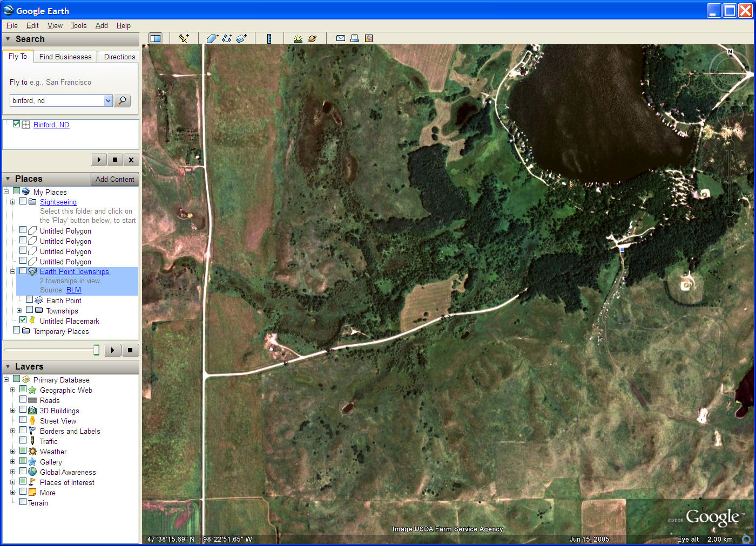Image resolution: width=756 pixels, height=546 pixels.
Task: Expand the More layer node
Action: click(12, 493)
